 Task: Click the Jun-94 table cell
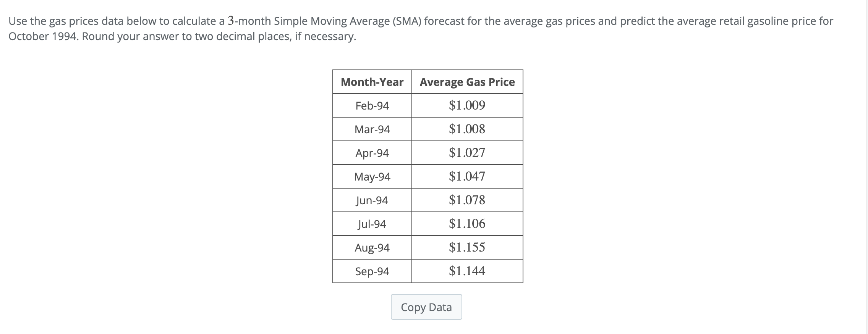coord(372,200)
